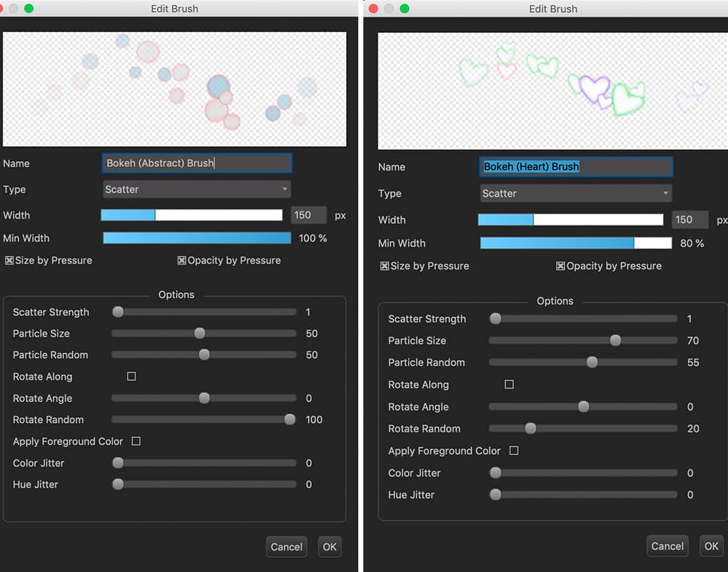The image size is (728, 572).
Task: Click Particle Size value 70 in Heart window
Action: click(x=693, y=340)
